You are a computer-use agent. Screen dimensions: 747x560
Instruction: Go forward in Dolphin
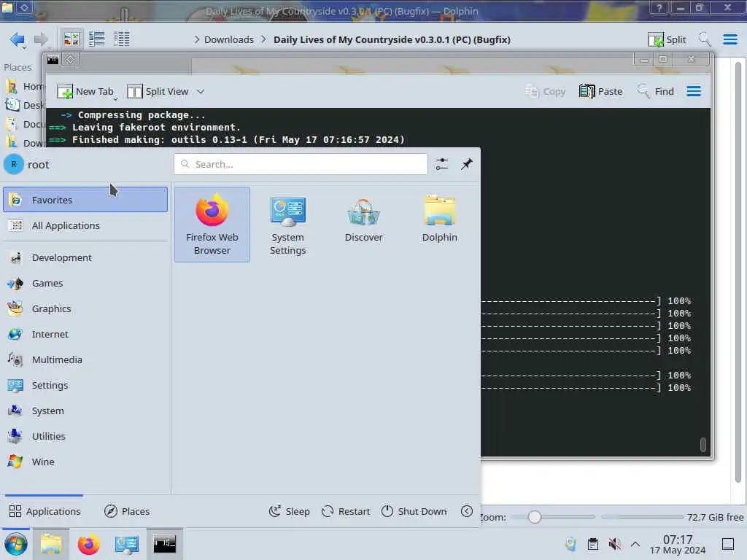pos(42,39)
